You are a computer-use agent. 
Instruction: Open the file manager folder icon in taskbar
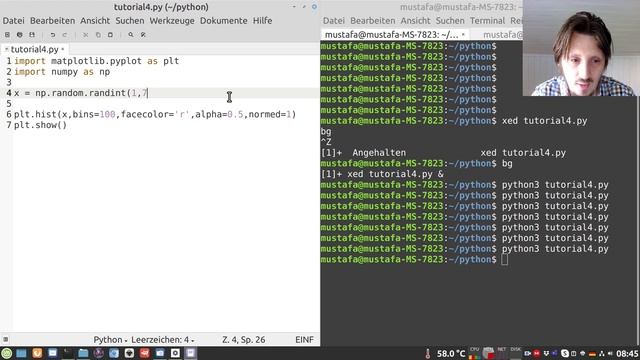(x=83, y=353)
